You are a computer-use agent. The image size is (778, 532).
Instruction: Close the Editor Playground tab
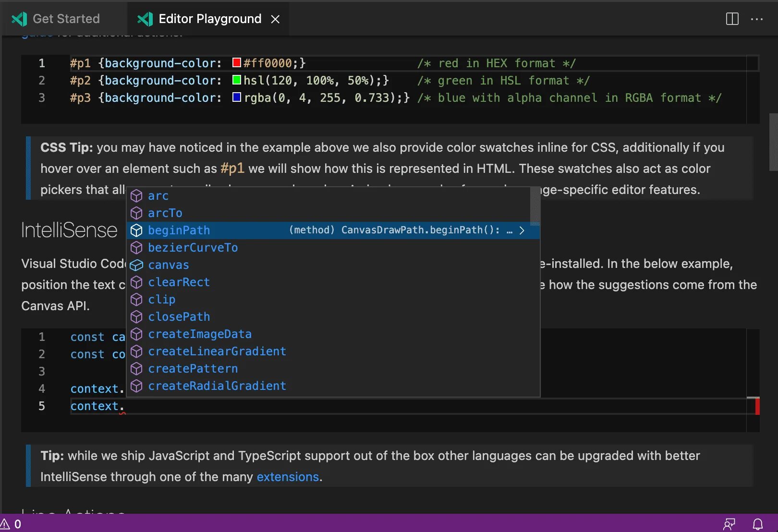(x=275, y=19)
